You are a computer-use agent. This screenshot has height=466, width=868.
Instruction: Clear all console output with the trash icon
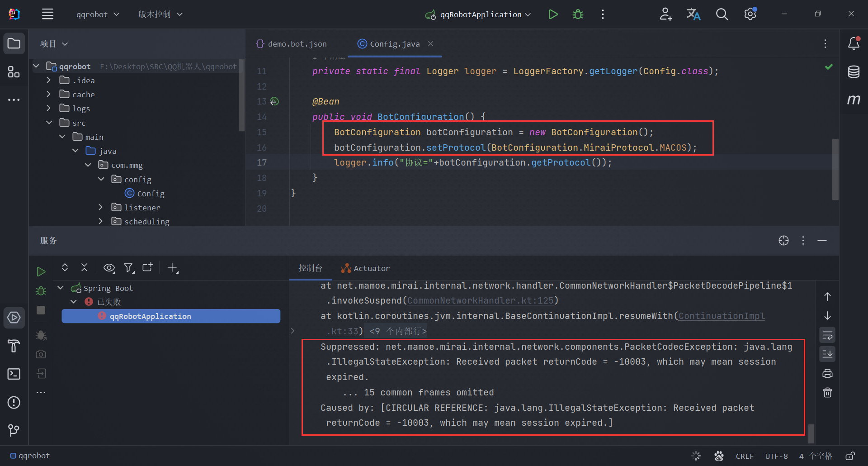point(827,392)
